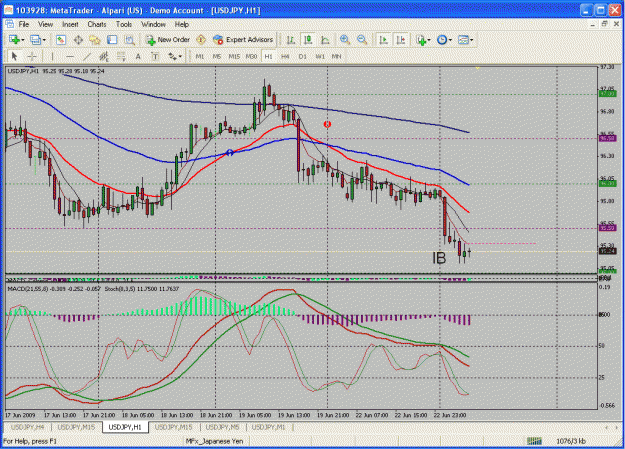Select the vertical line drawing tool
625x449 pixels.
[x=52, y=56]
